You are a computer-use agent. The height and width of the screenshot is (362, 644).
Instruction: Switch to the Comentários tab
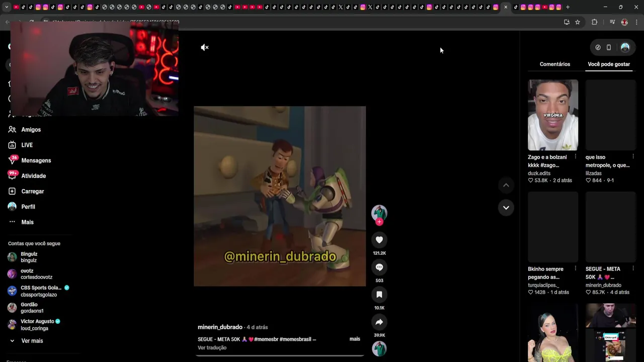pos(555,64)
